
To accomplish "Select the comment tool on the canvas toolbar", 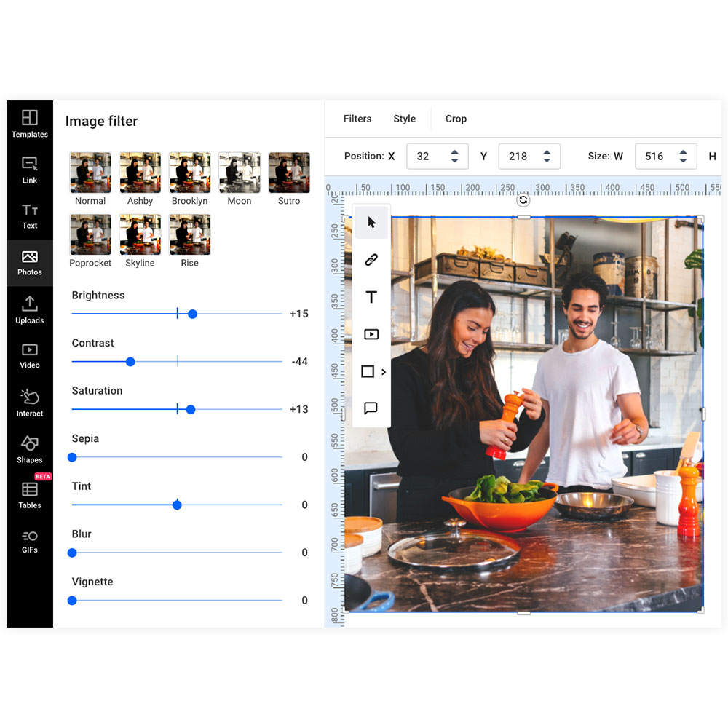I will [x=371, y=408].
